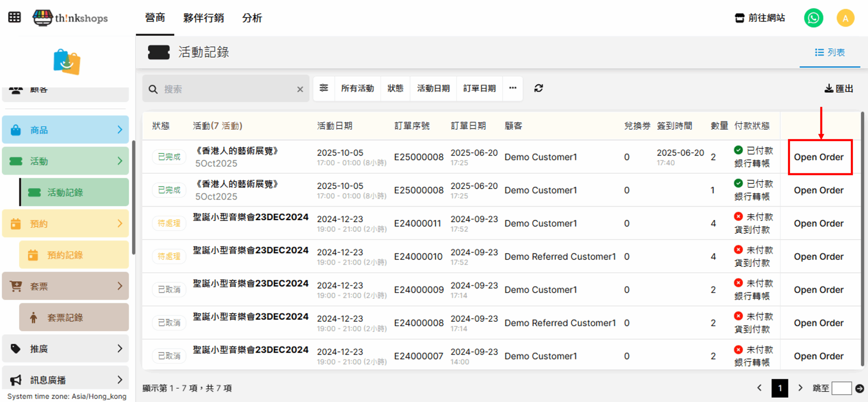Open the 狀態 filter dropdown
Image resolution: width=868 pixels, height=402 pixels.
(x=395, y=88)
